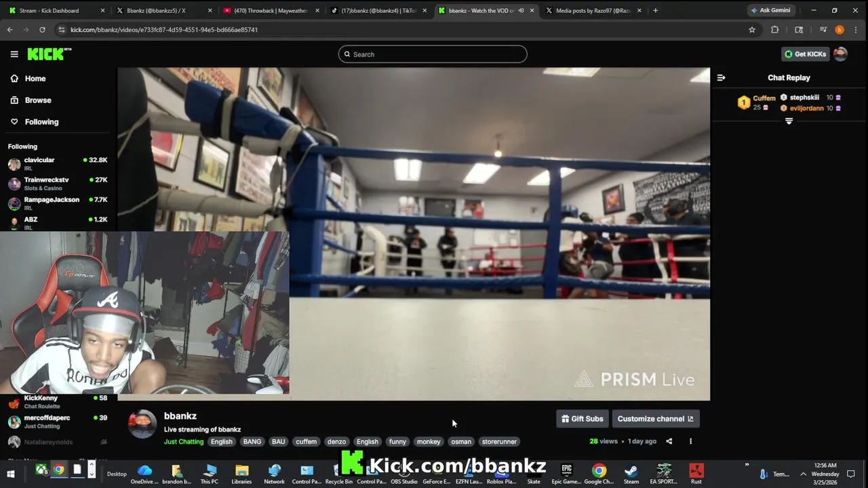Launch Steam from the taskbar
The width and height of the screenshot is (868, 488).
click(x=631, y=474)
